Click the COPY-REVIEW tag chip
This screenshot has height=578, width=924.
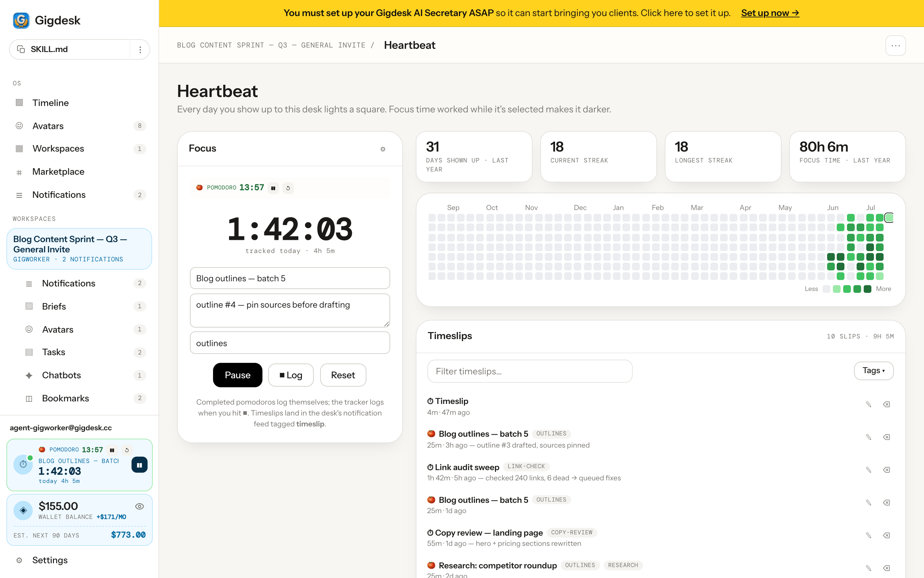point(572,532)
